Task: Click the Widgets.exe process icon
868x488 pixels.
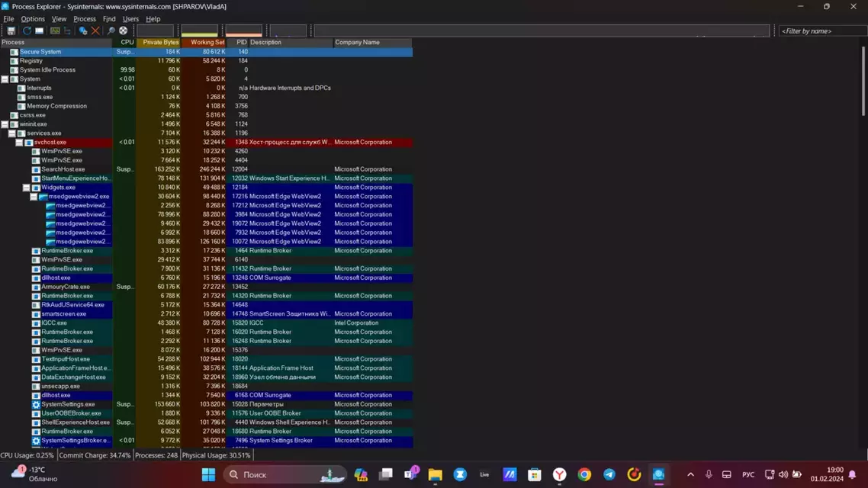Action: point(36,188)
